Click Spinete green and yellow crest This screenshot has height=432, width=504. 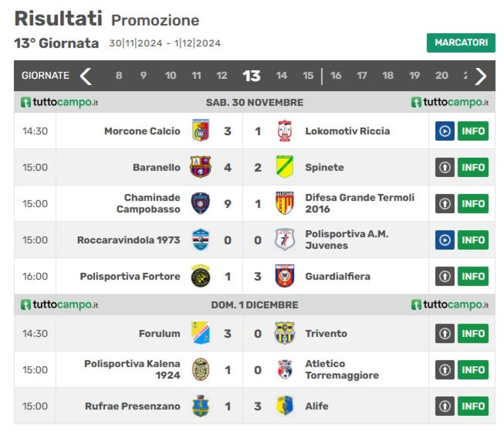284,167
